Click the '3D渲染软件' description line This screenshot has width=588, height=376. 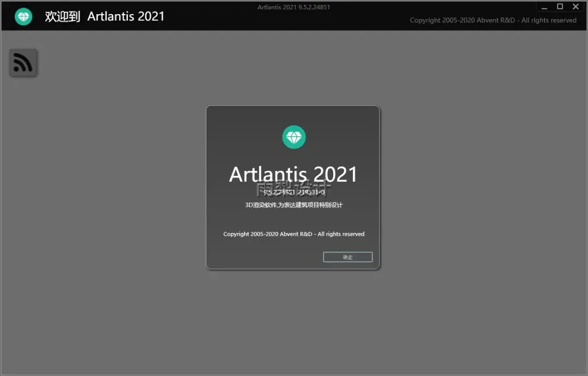tap(293, 205)
